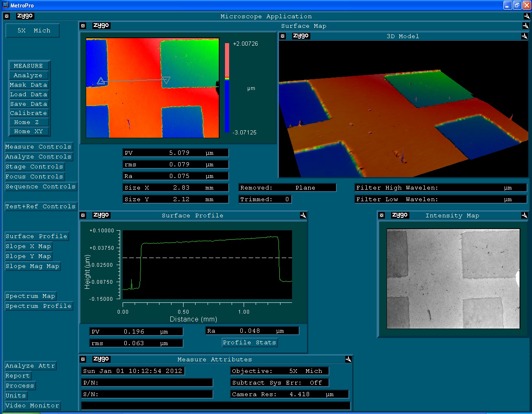Click the Analyze button
The width and height of the screenshot is (532, 414).
click(x=28, y=75)
